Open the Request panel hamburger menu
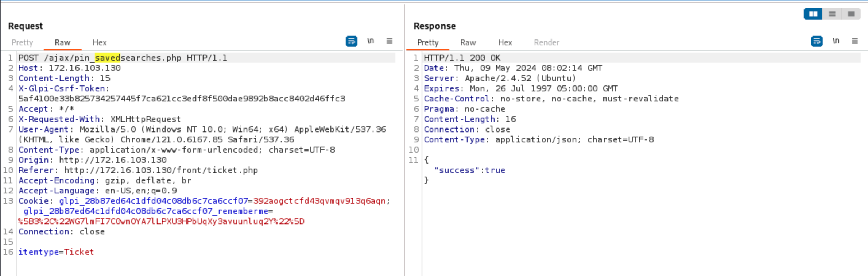 [x=390, y=41]
